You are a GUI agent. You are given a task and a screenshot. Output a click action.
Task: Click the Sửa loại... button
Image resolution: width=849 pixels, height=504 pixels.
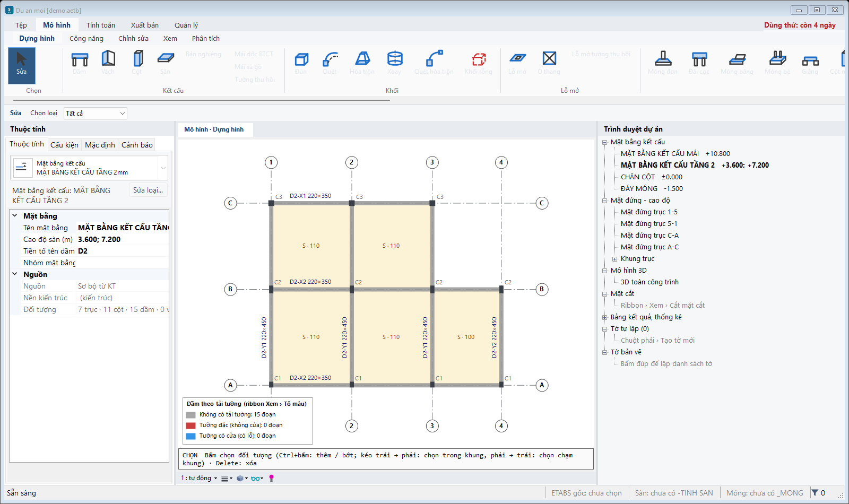tap(148, 190)
